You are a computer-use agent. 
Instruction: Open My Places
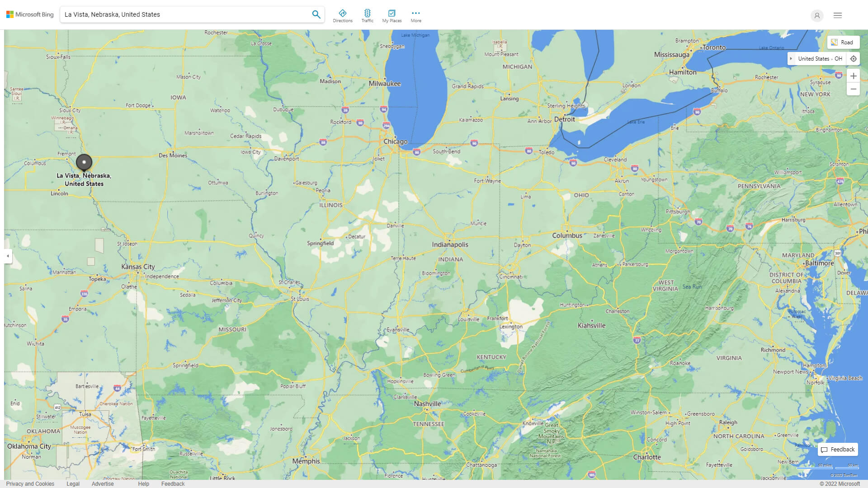392,15
